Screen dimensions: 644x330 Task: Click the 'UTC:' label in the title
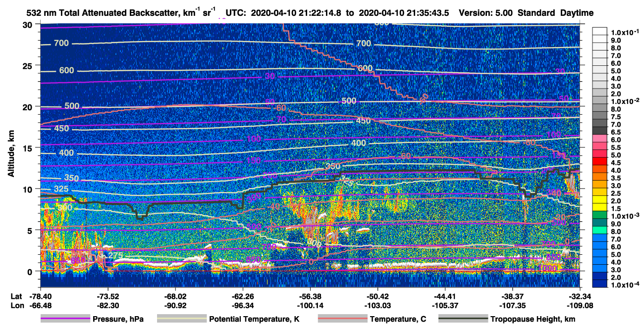pos(236,13)
